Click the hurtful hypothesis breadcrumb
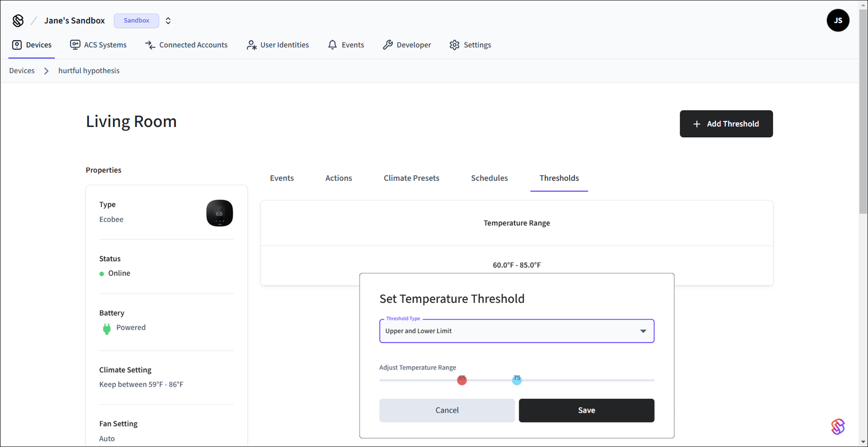 (x=89, y=71)
